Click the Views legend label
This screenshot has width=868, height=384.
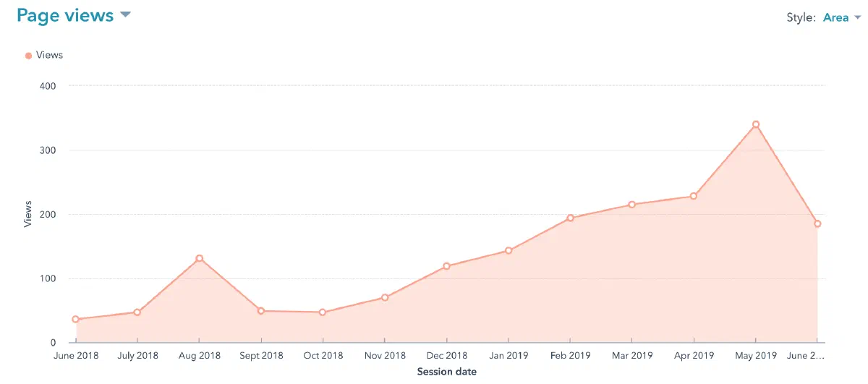49,55
